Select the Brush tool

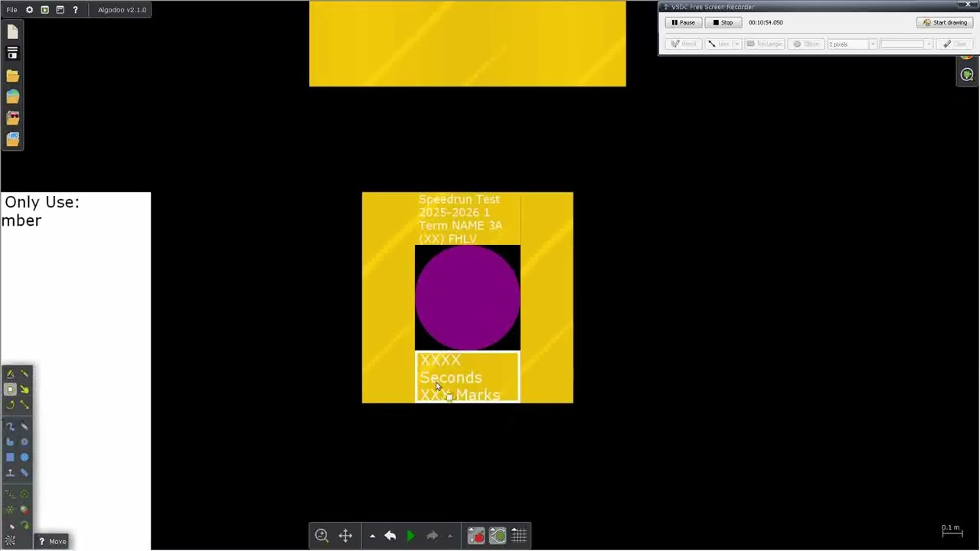[10, 426]
